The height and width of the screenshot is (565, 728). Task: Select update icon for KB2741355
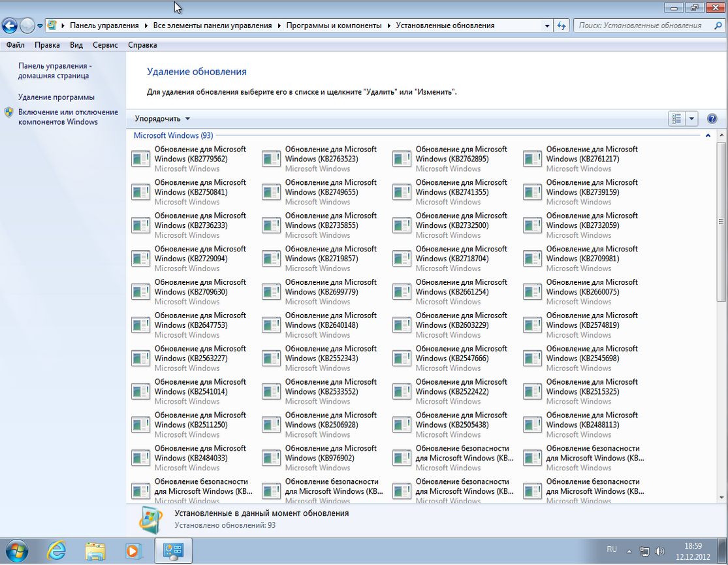coord(402,192)
